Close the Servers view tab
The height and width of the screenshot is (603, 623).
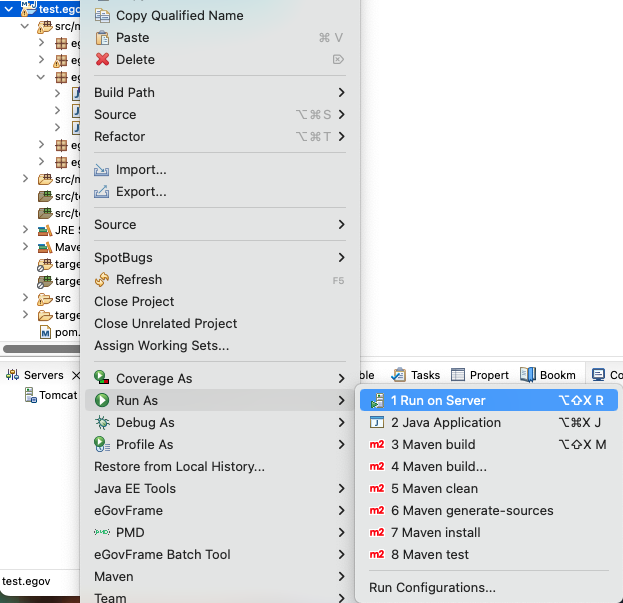click(x=75, y=375)
